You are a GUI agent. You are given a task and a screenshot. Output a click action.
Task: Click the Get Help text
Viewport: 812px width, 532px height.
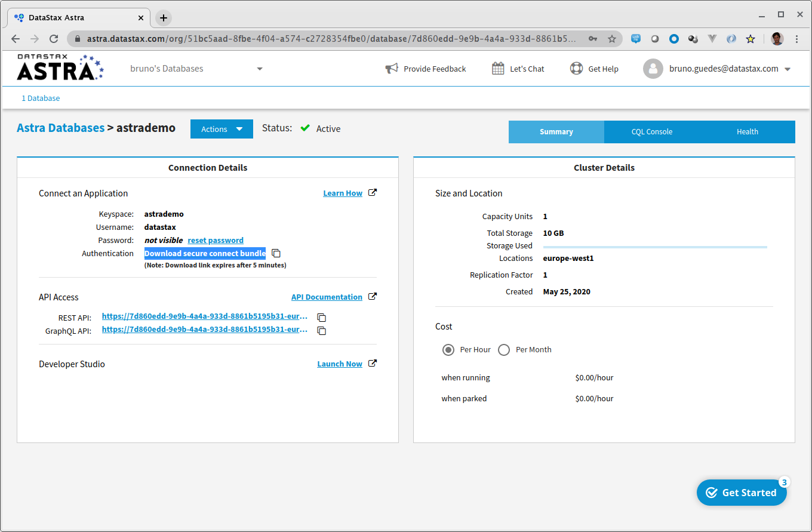[x=604, y=69]
